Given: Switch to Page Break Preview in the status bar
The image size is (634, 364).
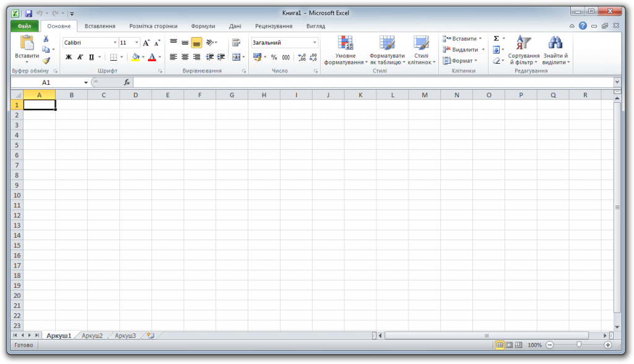Looking at the screenshot, I should click(519, 345).
